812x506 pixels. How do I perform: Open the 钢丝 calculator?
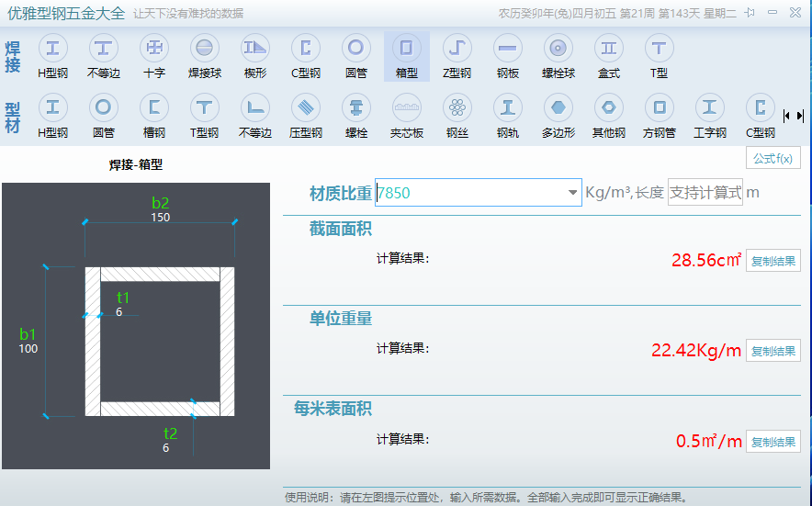pyautogui.click(x=457, y=116)
